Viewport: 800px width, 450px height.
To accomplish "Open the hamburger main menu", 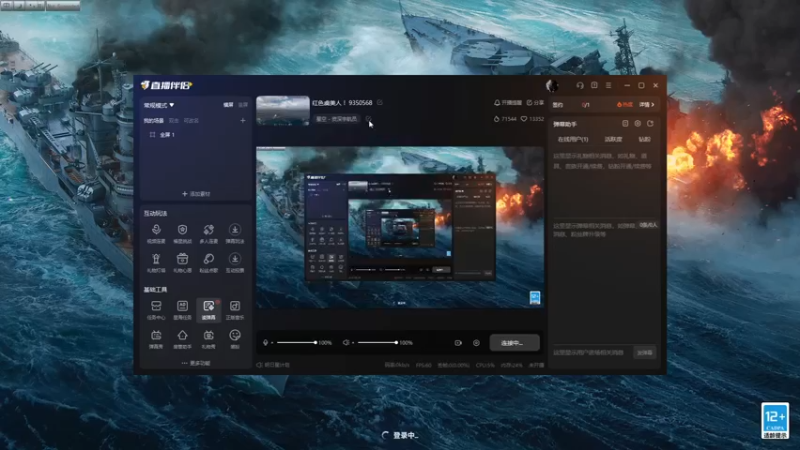I will pyautogui.click(x=608, y=85).
